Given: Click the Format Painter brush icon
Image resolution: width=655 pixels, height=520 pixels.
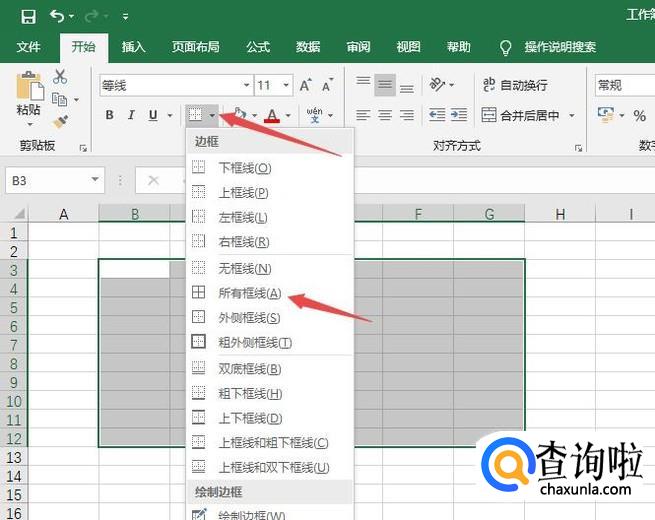Looking at the screenshot, I should tap(61, 122).
